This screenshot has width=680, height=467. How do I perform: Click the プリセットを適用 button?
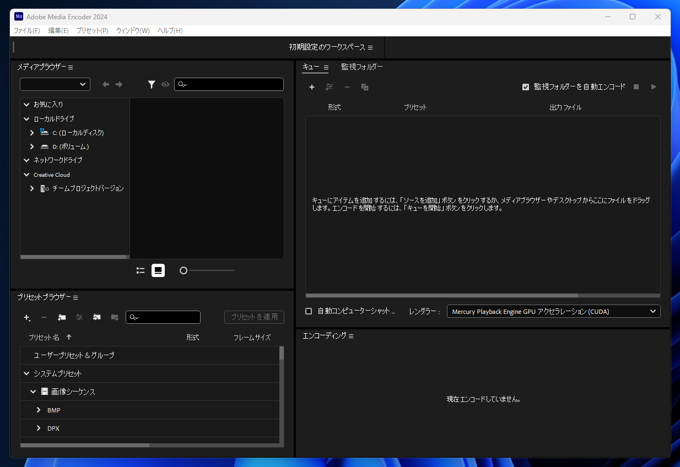click(254, 317)
